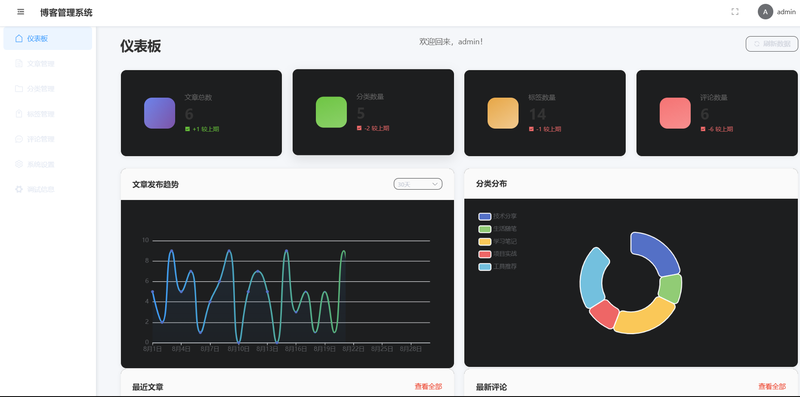Screen dimensions: 800x397
Task: Click the 刷新数据 refresh button
Action: (x=771, y=44)
